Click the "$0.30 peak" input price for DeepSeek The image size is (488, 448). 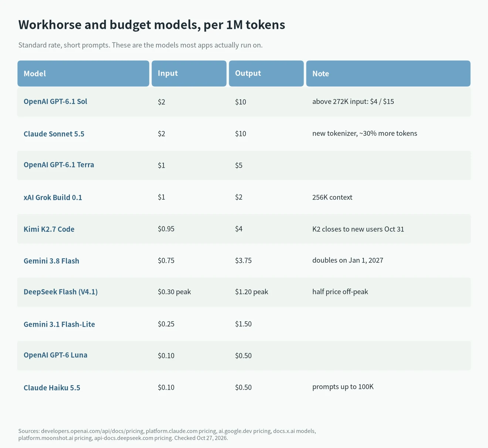pos(174,292)
